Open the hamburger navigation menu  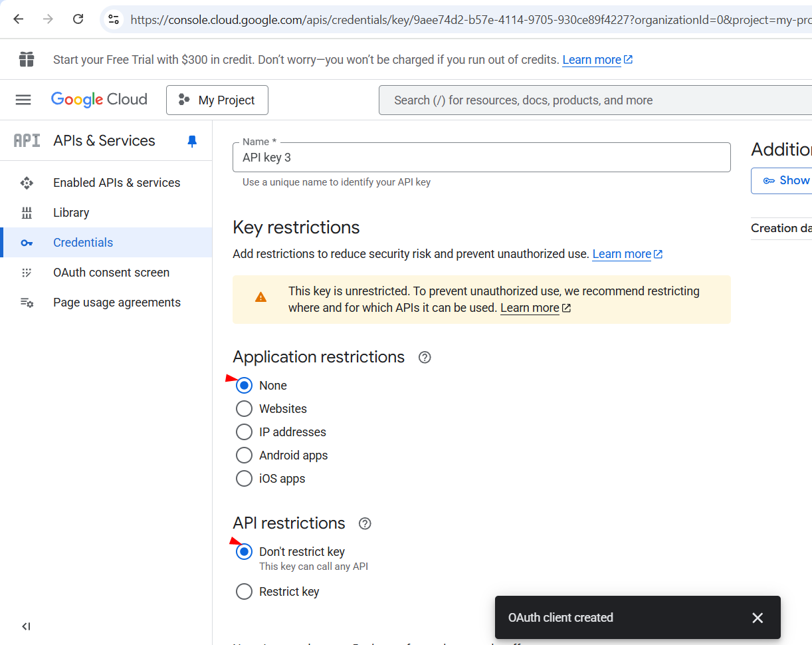(23, 100)
